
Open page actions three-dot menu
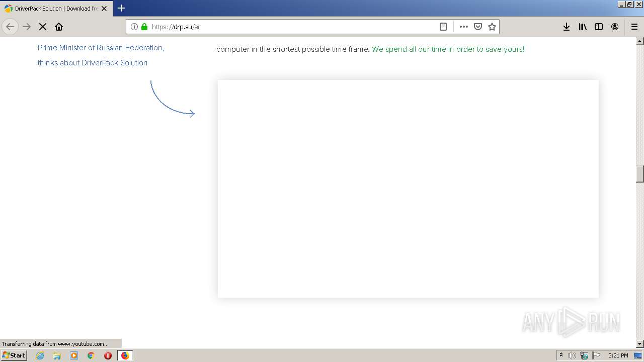coord(464,27)
